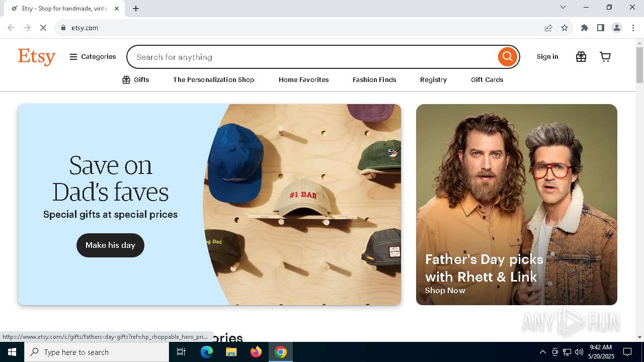
Task: Launch Microsoft Edge from the taskbar
Action: pos(207,352)
